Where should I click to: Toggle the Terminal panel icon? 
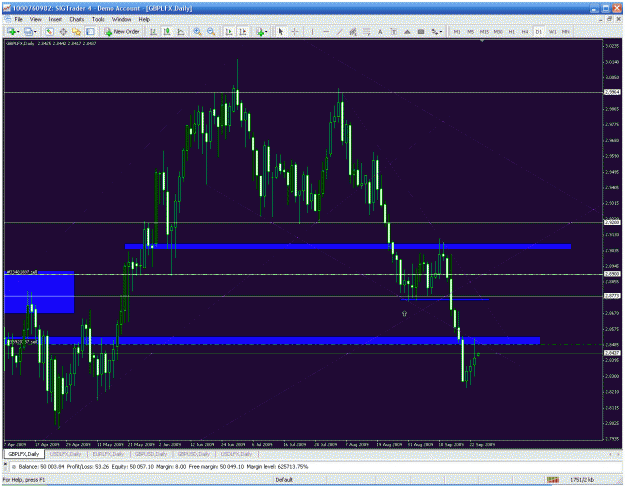pos(90,32)
